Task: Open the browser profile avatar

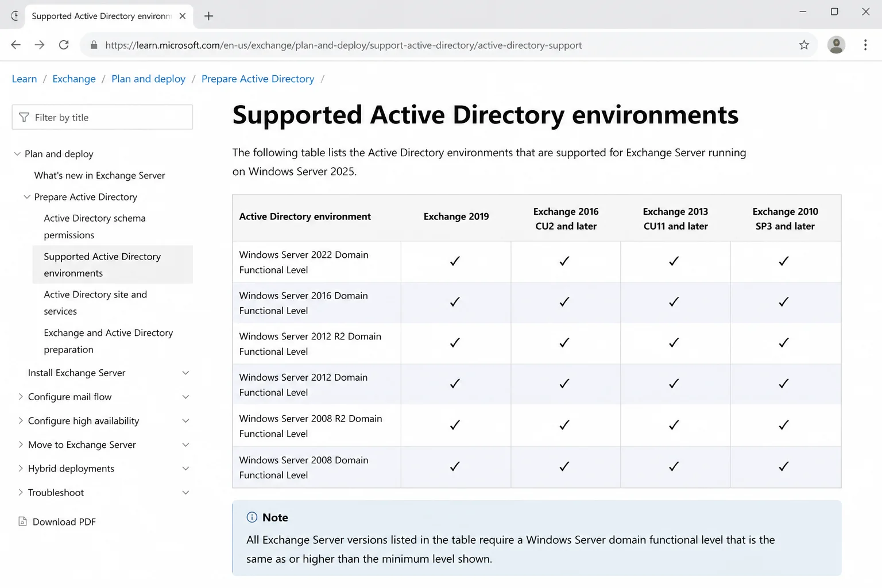Action: tap(836, 45)
